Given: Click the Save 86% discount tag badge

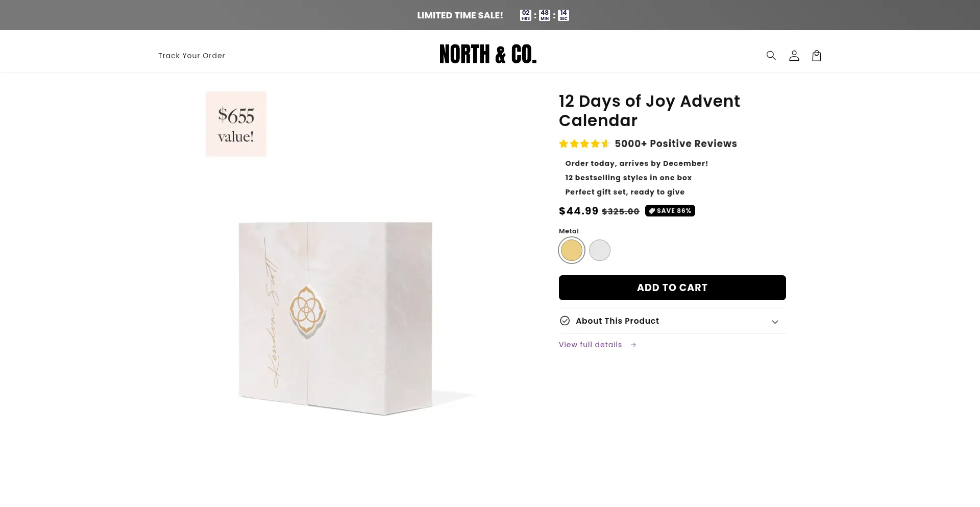Looking at the screenshot, I should point(670,211).
